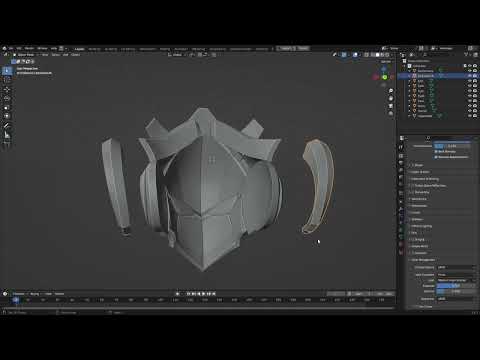Click the Play button in timeline
The height and width of the screenshot is (360, 480).
coord(204,294)
